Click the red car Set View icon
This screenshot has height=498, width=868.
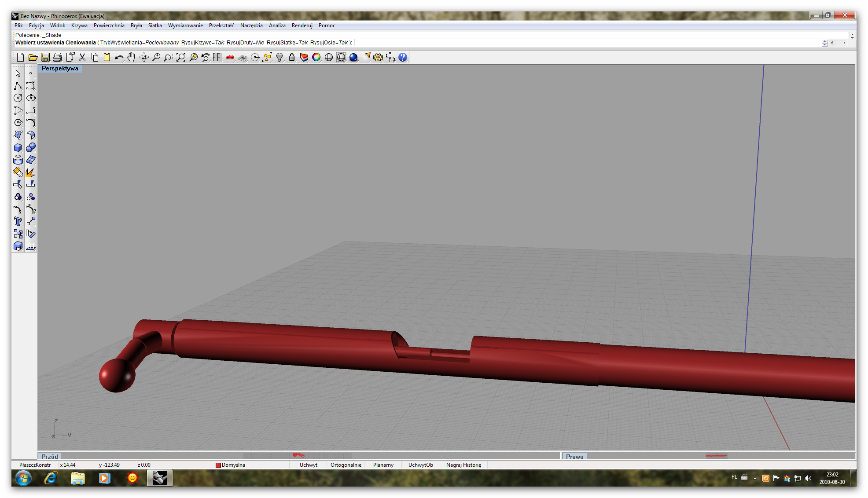coord(230,57)
